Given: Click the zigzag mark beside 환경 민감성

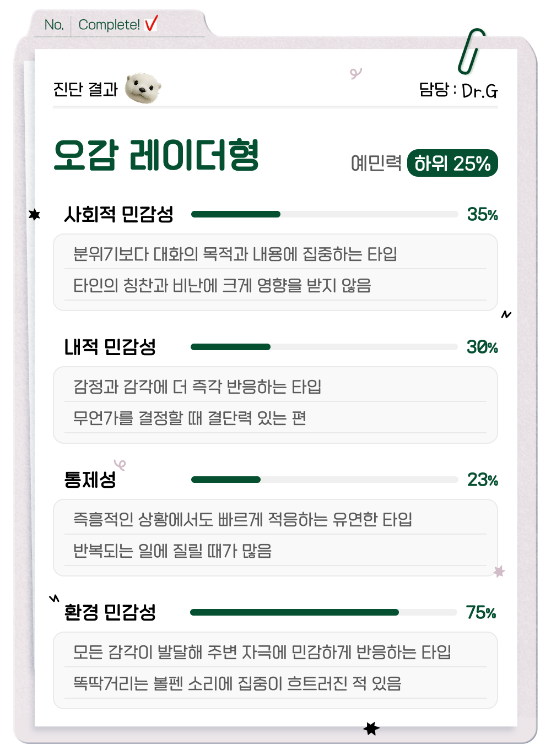Looking at the screenshot, I should [54, 598].
